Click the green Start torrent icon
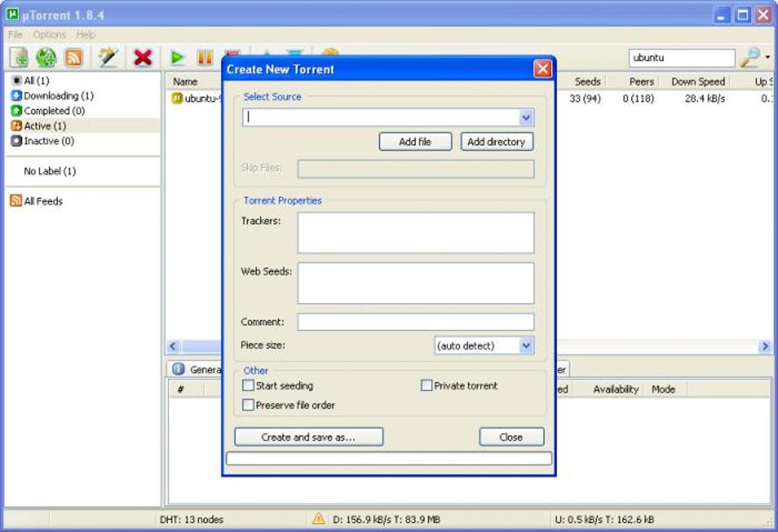This screenshot has width=778, height=532. [x=178, y=58]
